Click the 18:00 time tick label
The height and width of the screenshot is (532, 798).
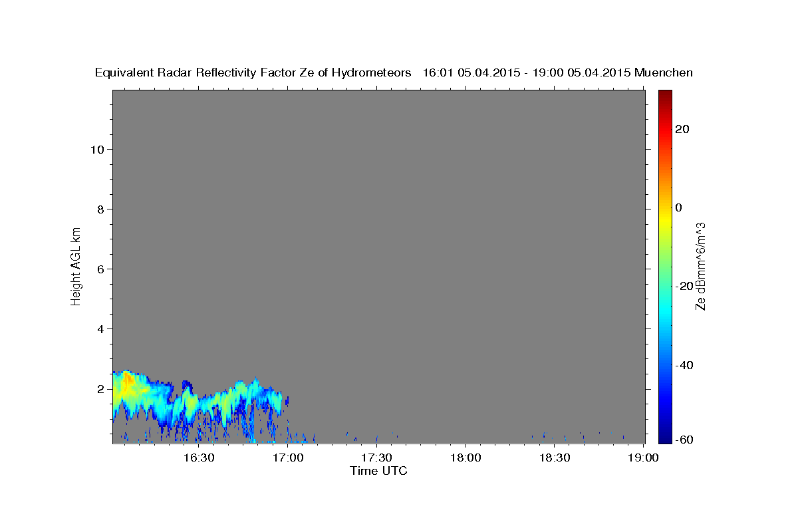(465, 458)
